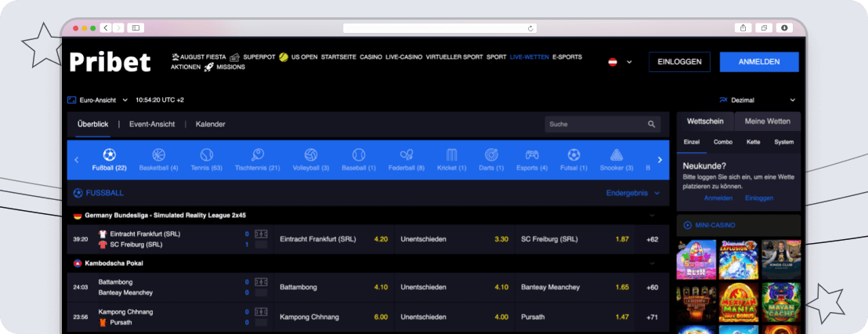Screen dimensions: 868x334
Task: Click the ANMELDEN button in header
Action: (759, 62)
